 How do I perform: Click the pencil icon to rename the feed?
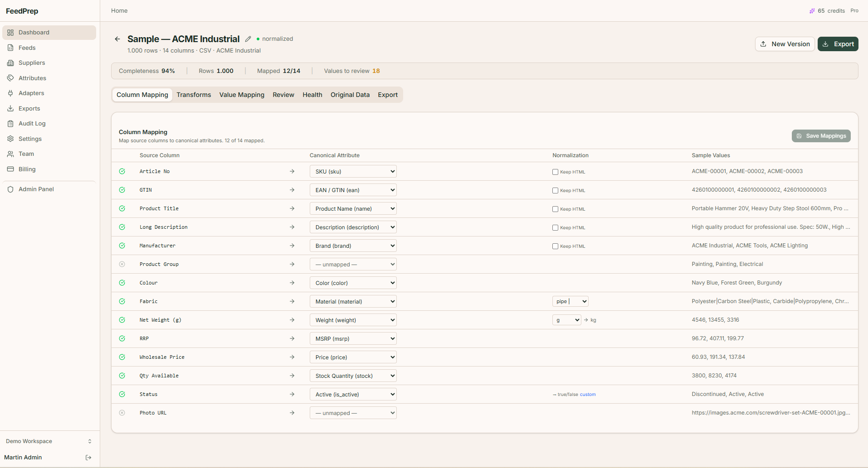point(248,39)
